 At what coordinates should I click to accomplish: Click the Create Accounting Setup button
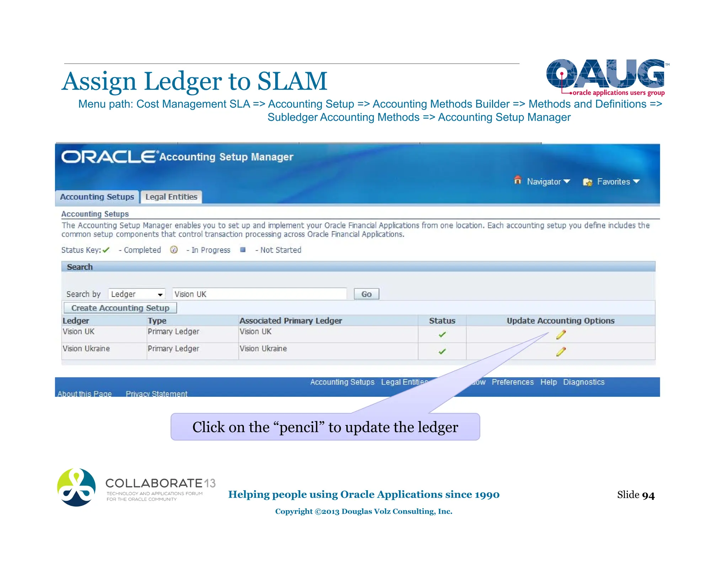coord(120,308)
